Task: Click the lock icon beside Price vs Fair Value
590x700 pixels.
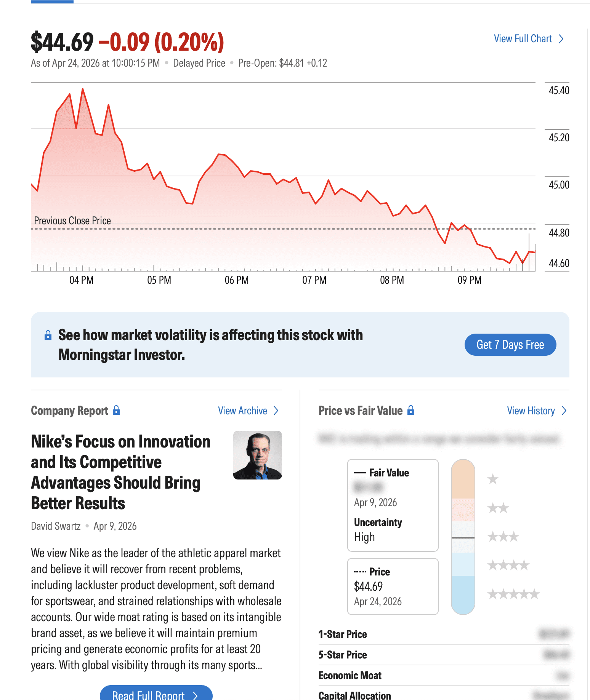Action: (x=411, y=410)
